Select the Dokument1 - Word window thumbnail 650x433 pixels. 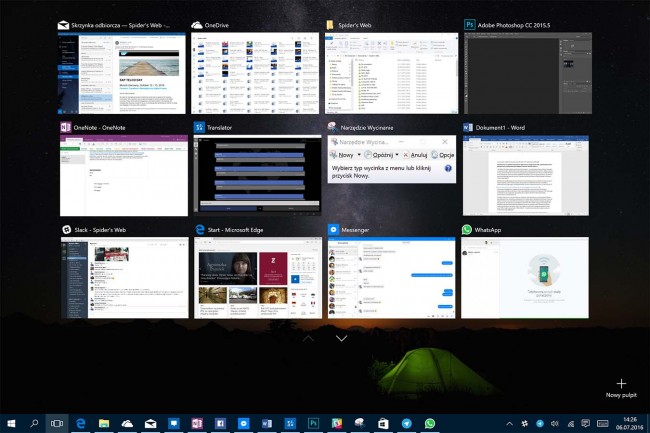click(x=526, y=176)
